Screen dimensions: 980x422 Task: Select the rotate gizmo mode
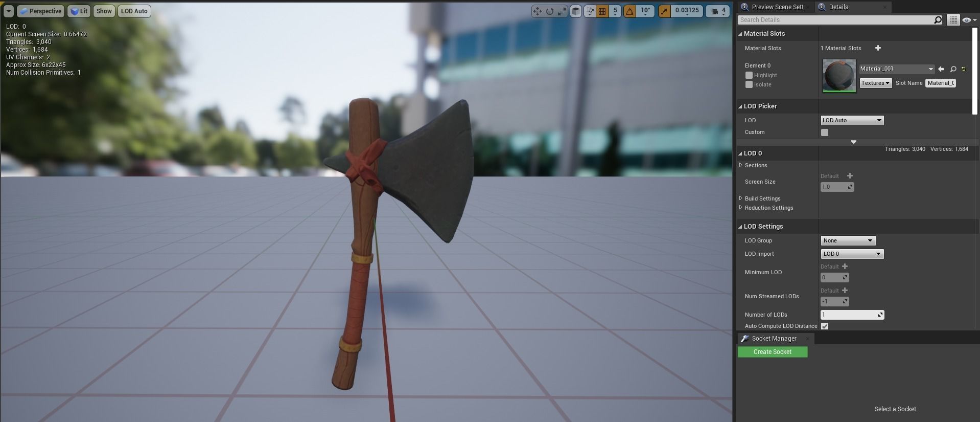550,11
